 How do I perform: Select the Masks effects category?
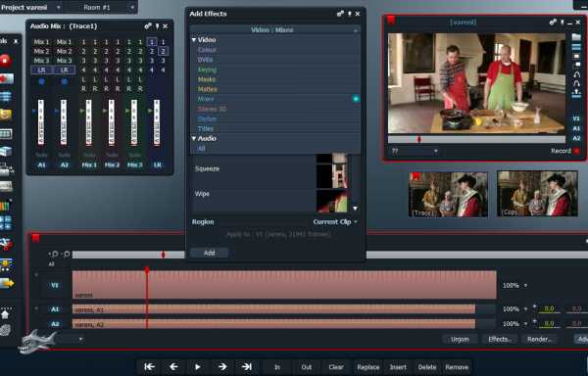207,79
